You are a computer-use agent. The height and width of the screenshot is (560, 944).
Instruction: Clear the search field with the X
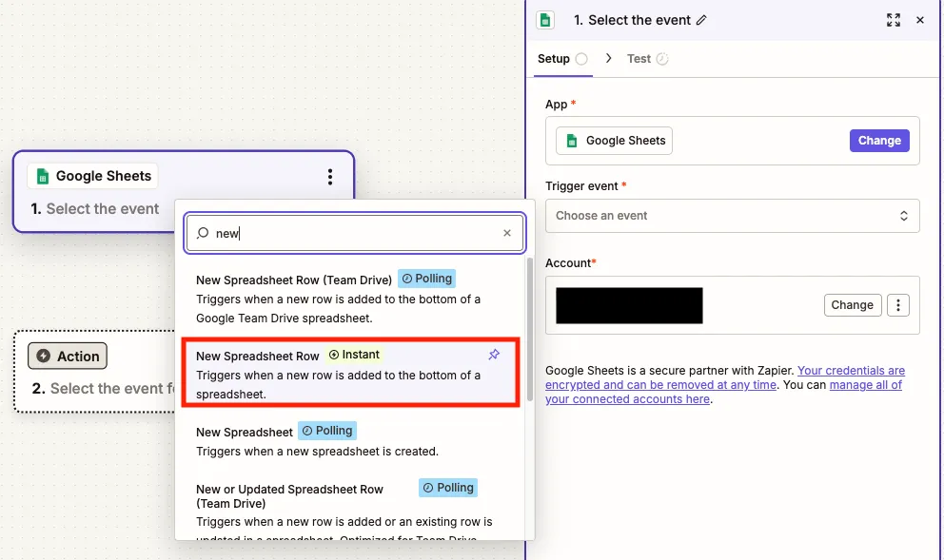click(507, 233)
